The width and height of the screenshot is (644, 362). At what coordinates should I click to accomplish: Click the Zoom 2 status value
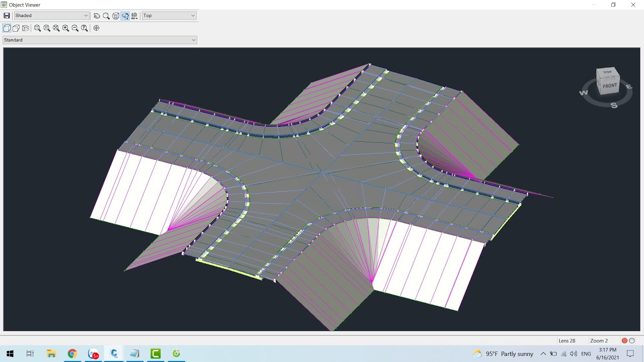599,341
